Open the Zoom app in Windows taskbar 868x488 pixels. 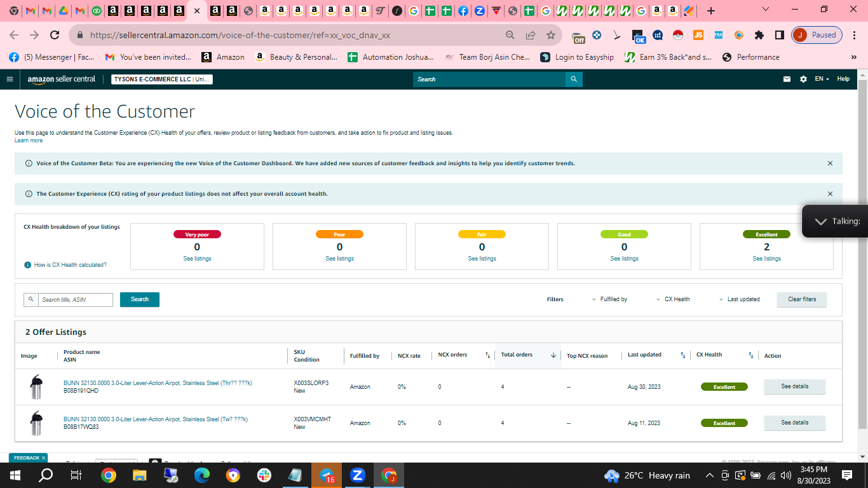[358, 475]
